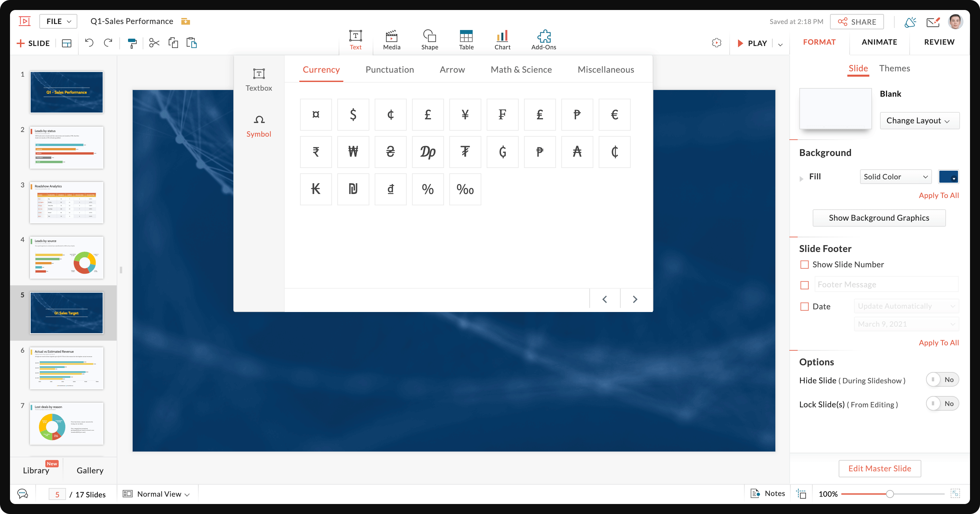
Task: Click the format painter icon
Action: (132, 43)
